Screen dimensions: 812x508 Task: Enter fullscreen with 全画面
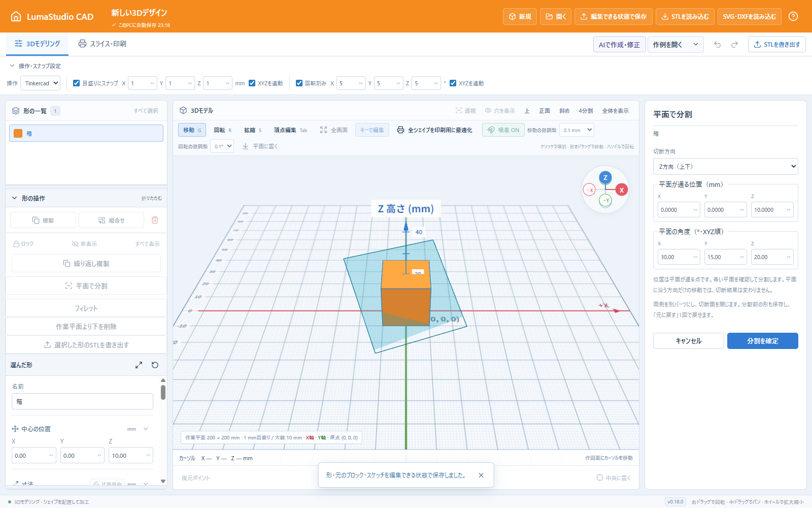(x=333, y=130)
